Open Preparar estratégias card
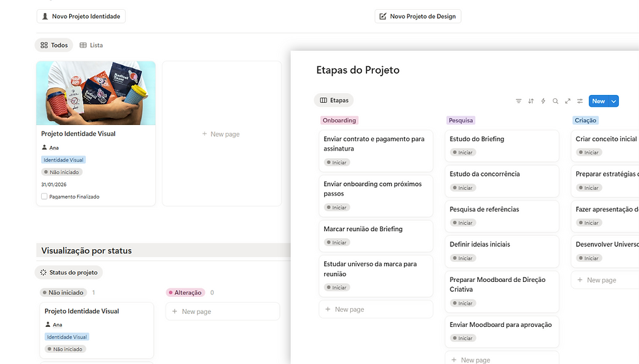Screen dimensions: 639x364 pyautogui.click(x=605, y=181)
